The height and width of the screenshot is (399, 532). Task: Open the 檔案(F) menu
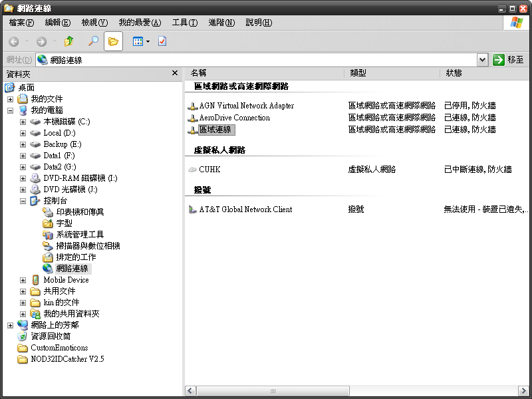point(21,23)
